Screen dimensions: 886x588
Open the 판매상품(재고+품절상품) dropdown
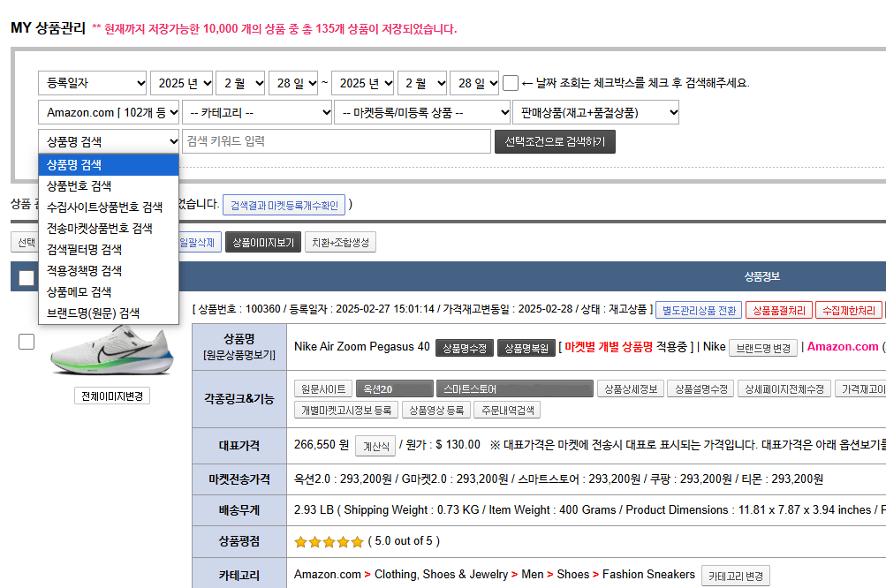(x=595, y=112)
